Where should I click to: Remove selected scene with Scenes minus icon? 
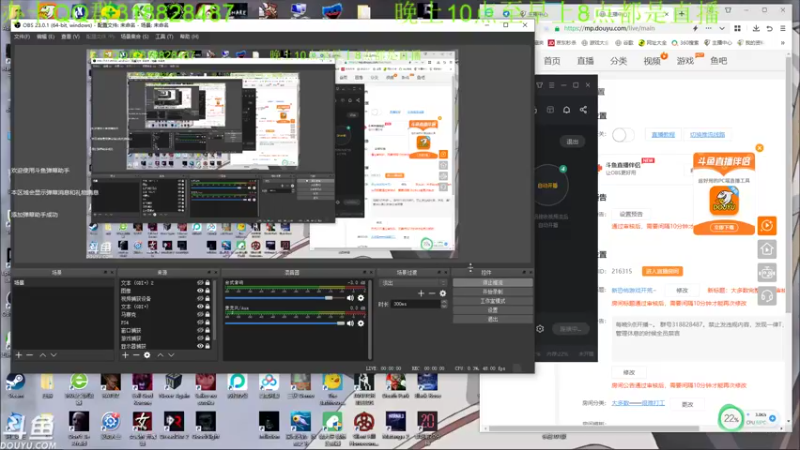(x=30, y=355)
